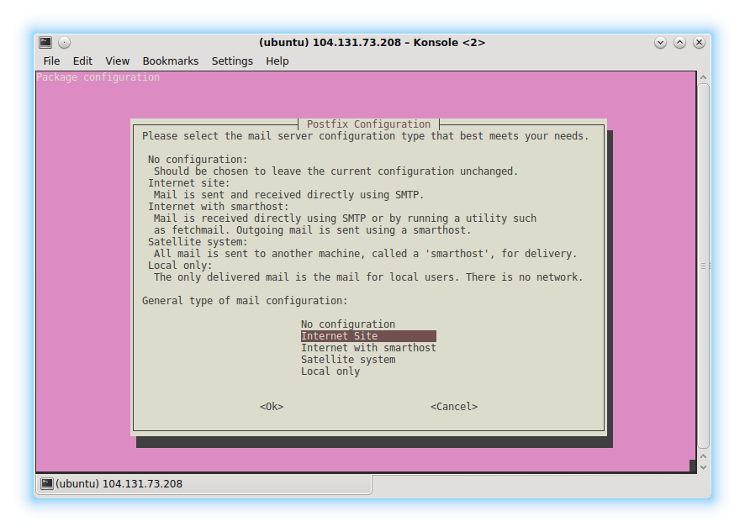Screen dimensions: 745x532
Task: Choose the Satellite system option
Action: click(348, 360)
